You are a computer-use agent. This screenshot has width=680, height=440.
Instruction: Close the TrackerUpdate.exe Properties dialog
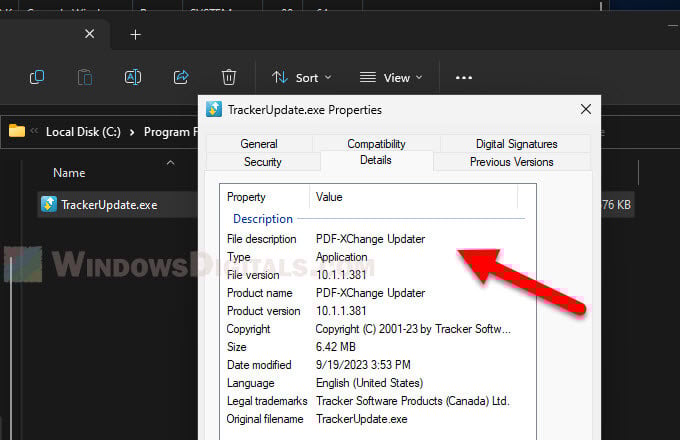pos(585,109)
